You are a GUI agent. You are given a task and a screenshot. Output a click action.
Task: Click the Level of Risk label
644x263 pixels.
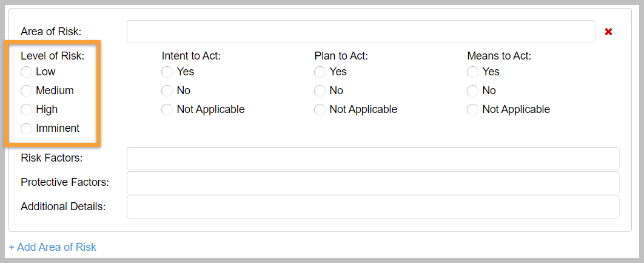pos(53,56)
